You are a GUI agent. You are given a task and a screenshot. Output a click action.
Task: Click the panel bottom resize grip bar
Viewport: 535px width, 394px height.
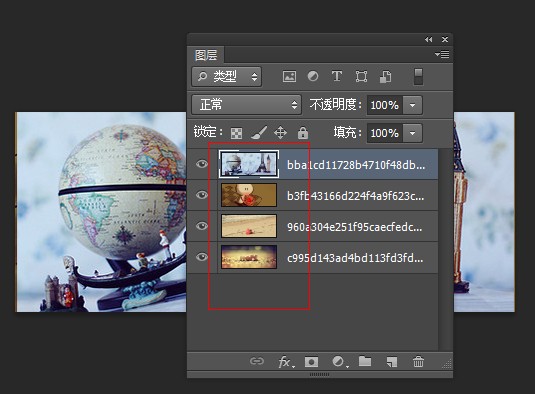pos(320,375)
